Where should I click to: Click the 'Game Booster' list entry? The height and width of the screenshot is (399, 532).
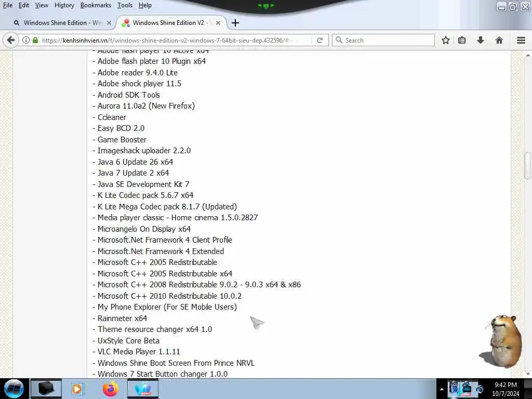(x=122, y=140)
